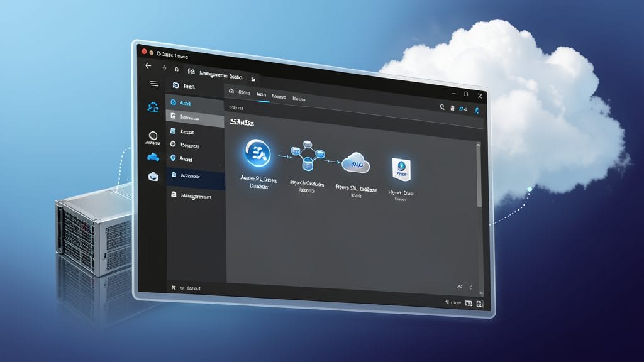644x362 pixels.
Task: Select the last tab in the tab strip
Action: (x=299, y=99)
